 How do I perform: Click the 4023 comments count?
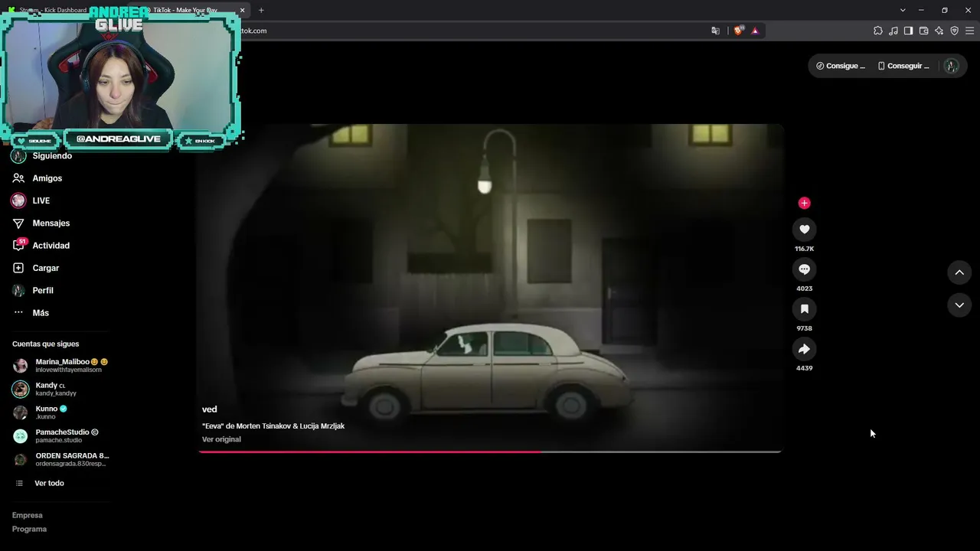(804, 289)
